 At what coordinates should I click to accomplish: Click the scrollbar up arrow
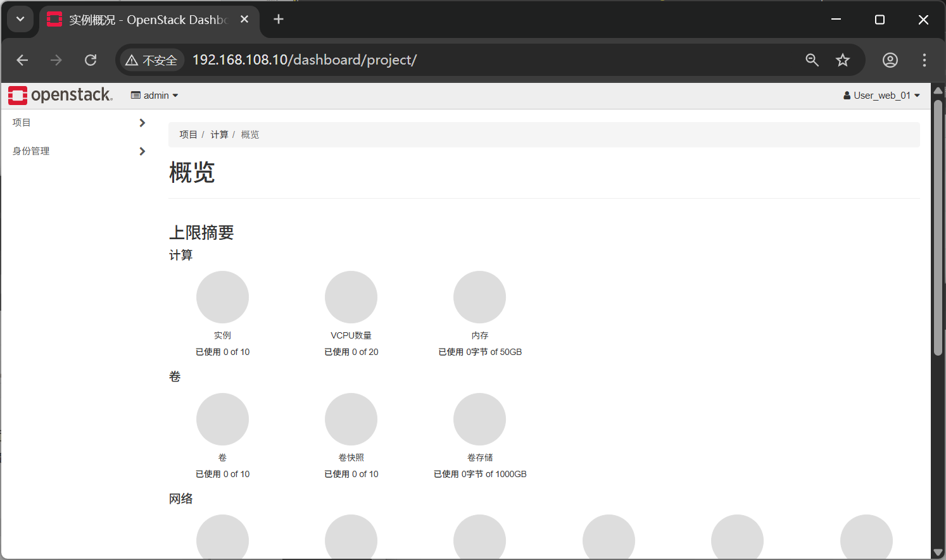[938, 90]
